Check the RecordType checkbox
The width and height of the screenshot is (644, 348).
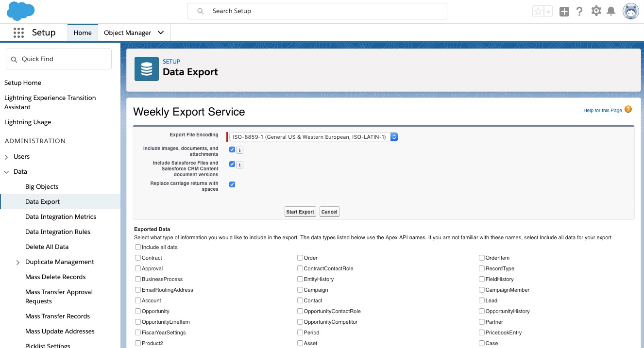(482, 268)
